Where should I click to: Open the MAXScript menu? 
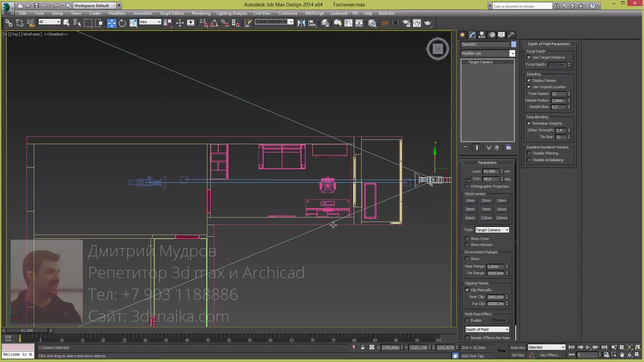tap(314, 14)
